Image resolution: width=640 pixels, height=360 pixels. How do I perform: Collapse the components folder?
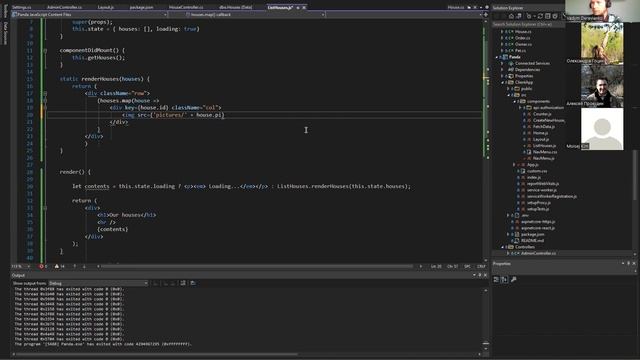click(514, 101)
